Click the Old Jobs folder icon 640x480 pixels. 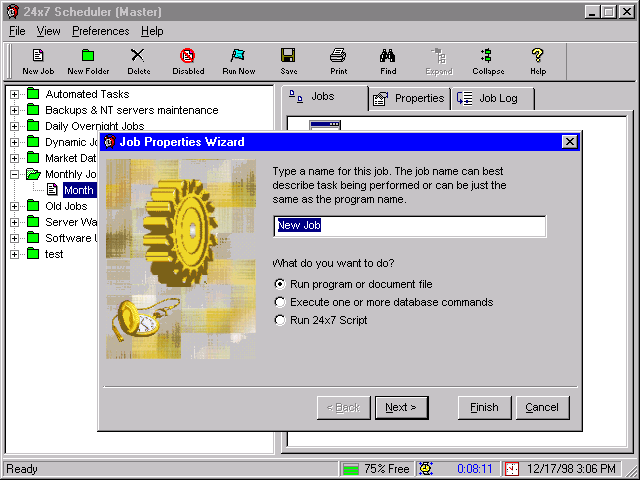click(x=33, y=206)
